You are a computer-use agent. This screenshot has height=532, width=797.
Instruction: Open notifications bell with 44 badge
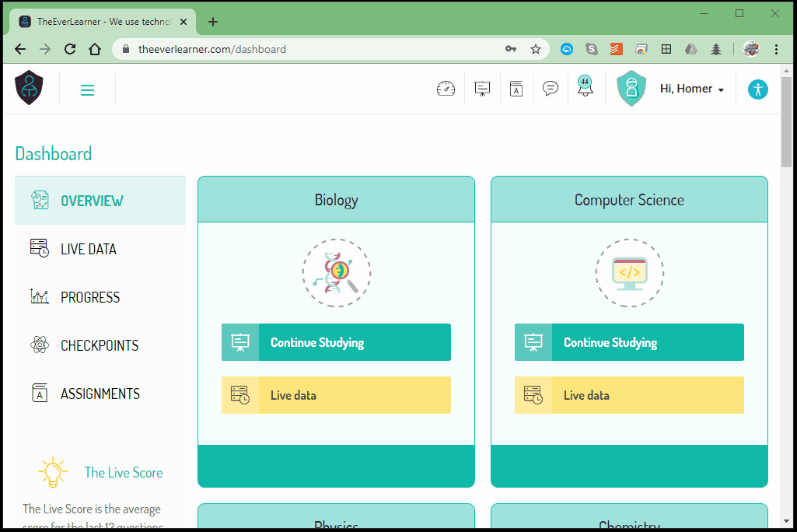585,86
